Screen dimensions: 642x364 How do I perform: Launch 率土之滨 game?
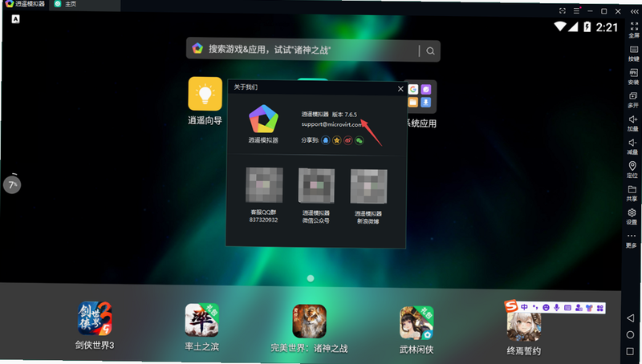click(202, 320)
